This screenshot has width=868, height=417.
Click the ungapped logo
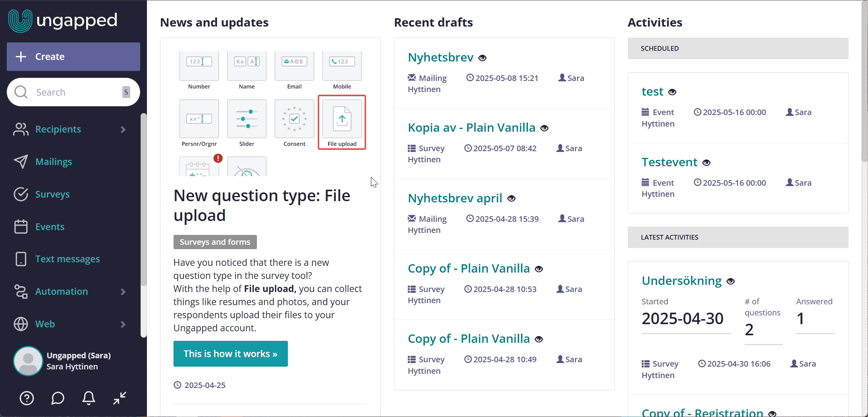[x=63, y=21]
